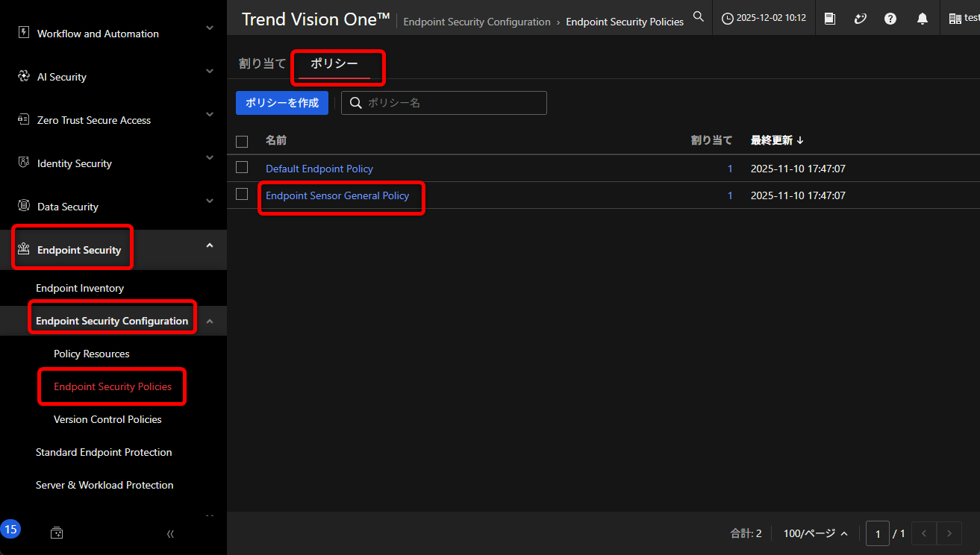Image resolution: width=980 pixels, height=555 pixels.
Task: Go to the next page of results
Action: coord(949,533)
